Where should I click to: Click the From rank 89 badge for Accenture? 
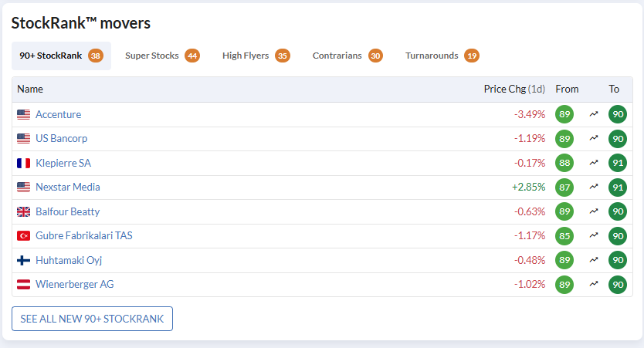[564, 114]
